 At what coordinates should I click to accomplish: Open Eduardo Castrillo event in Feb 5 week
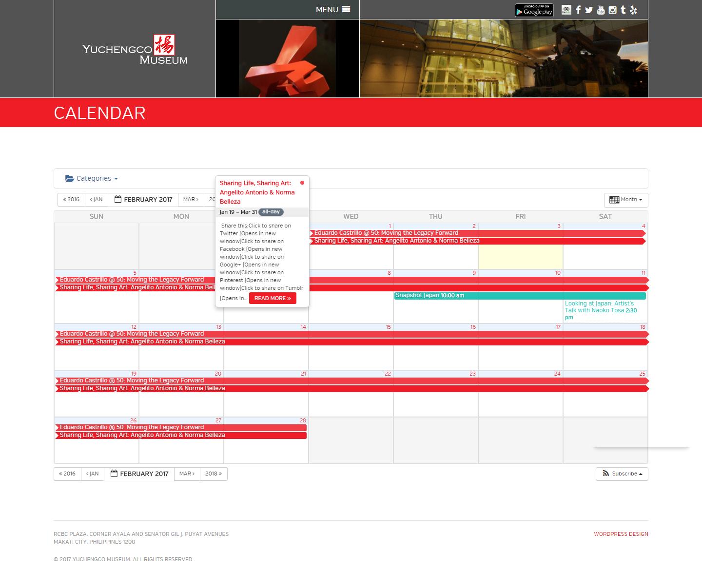click(x=351, y=280)
